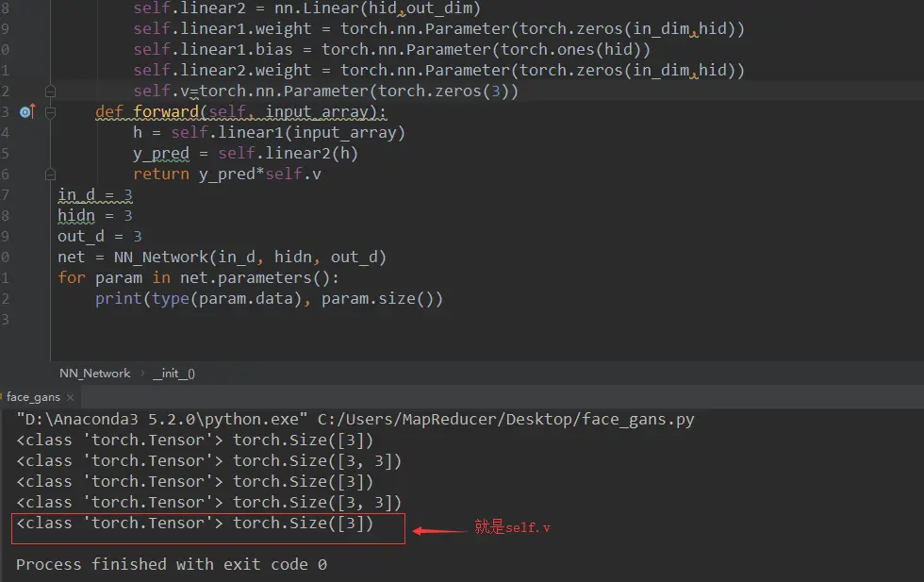Click the 'for param in net.parameters():' line

(x=198, y=277)
